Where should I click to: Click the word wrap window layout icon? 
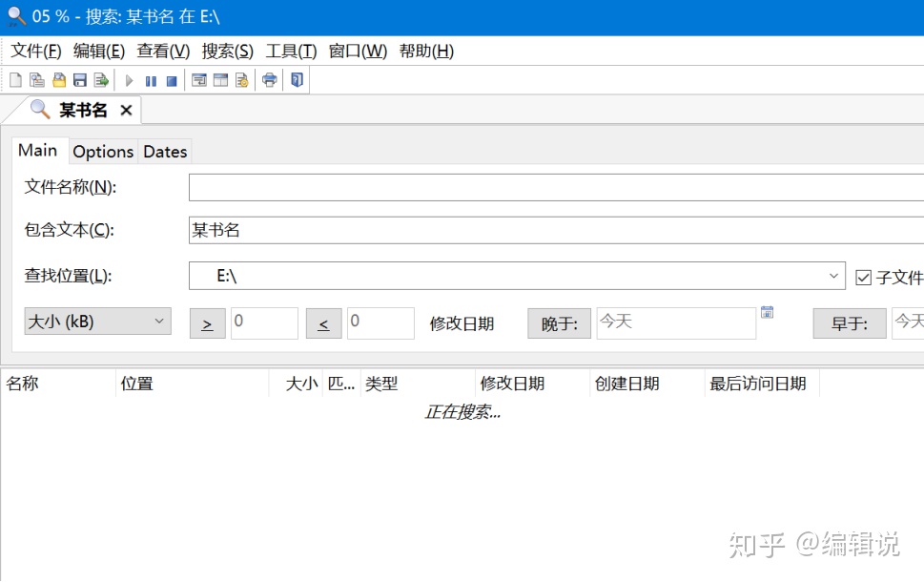click(x=199, y=80)
